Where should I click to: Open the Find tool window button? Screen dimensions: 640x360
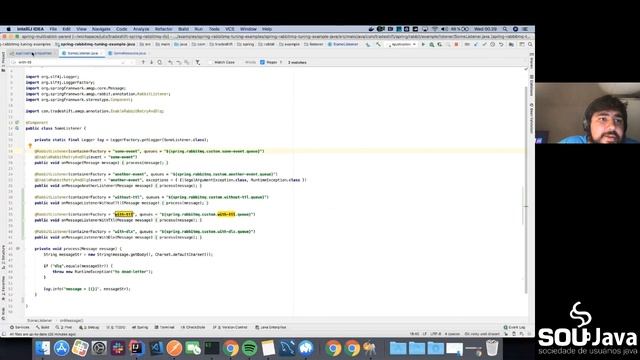click(64, 327)
